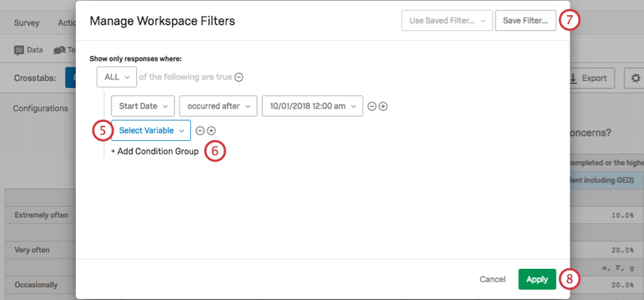This screenshot has width=644, height=300.
Task: Open the Data section in the background page
Action: [29, 50]
